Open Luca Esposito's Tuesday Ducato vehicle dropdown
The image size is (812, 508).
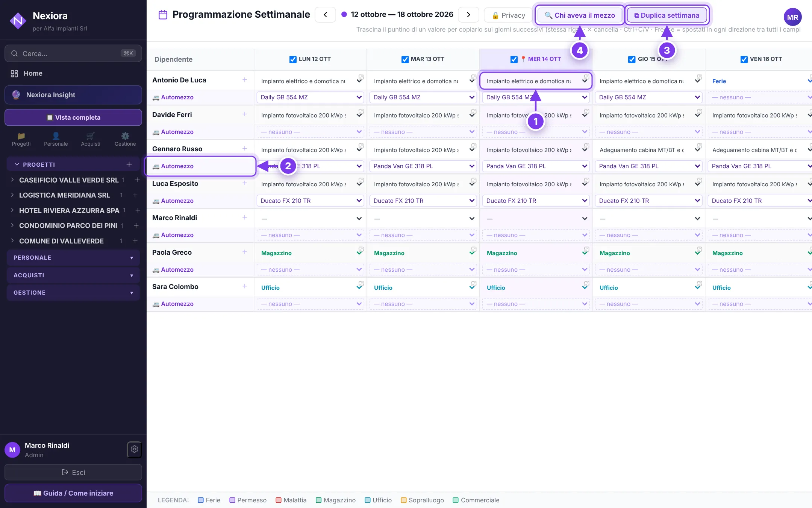423,201
